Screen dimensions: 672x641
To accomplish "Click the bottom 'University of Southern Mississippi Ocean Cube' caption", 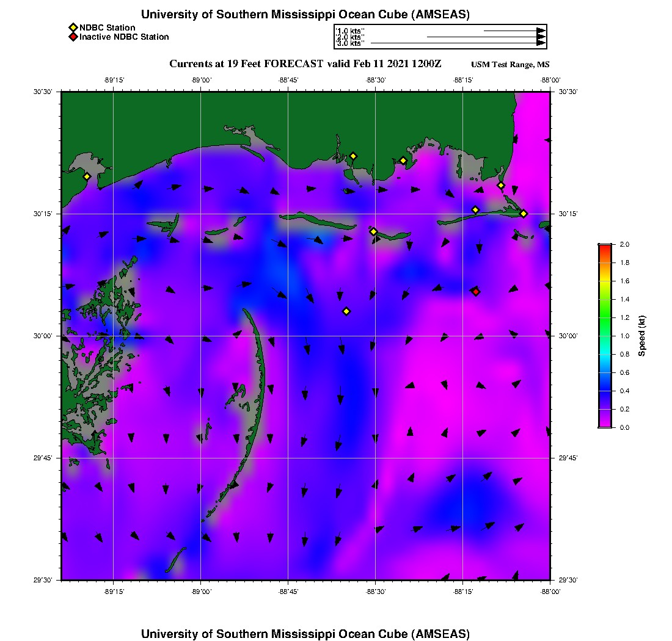I will click(x=305, y=634).
